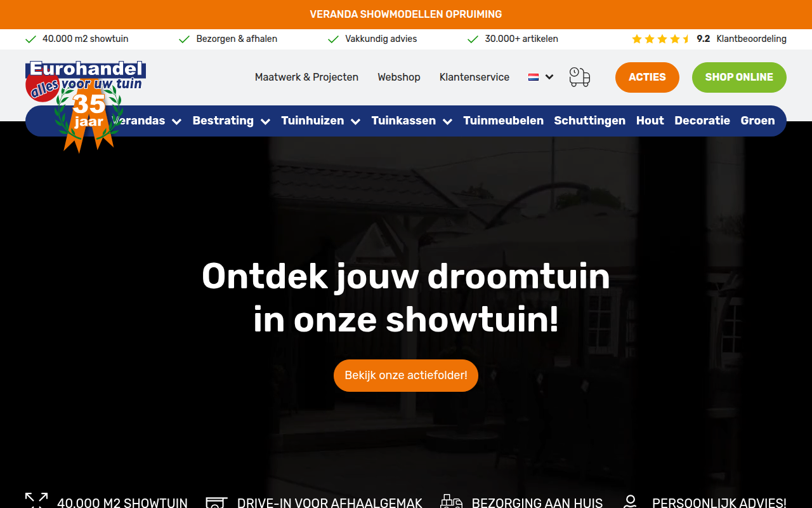Click Bekijk onze actiefolder button
812x508 pixels.
[x=406, y=375]
